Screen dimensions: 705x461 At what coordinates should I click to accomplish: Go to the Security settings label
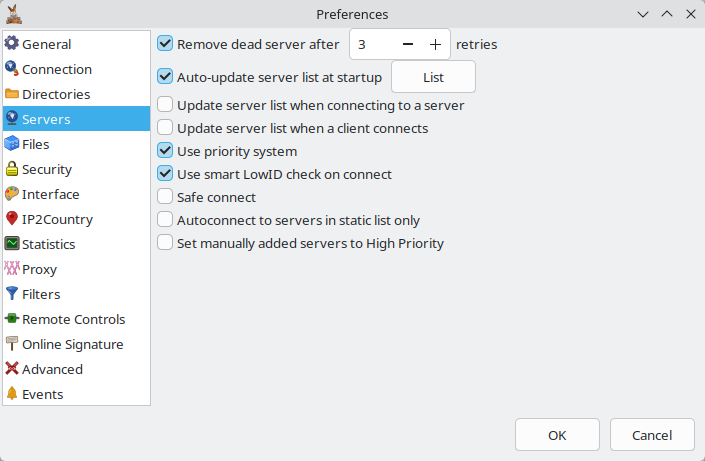pos(47,170)
